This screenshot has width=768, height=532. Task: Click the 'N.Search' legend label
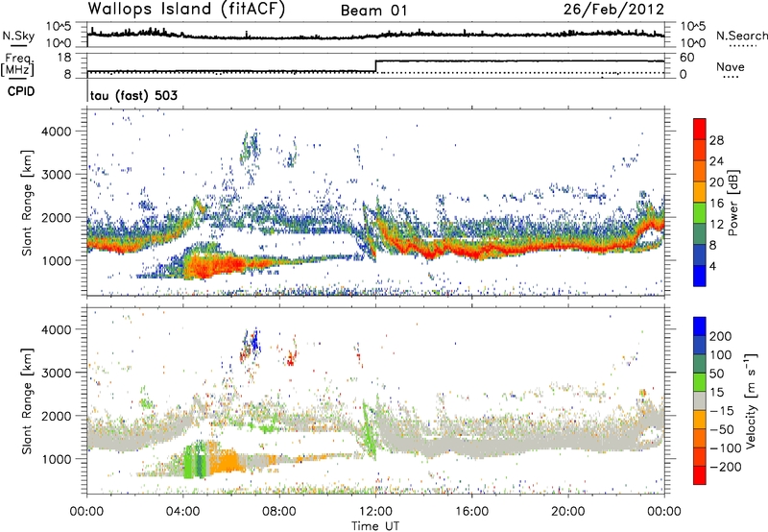pos(742,36)
